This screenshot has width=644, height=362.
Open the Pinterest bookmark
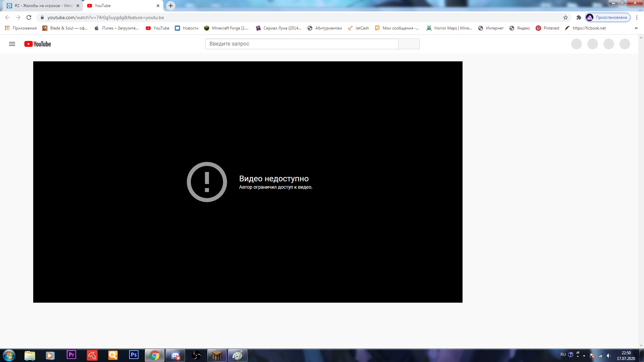point(548,28)
